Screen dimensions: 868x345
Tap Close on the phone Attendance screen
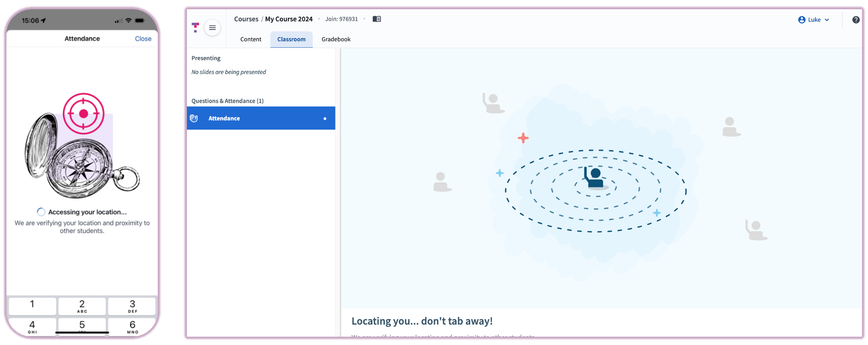pyautogui.click(x=143, y=39)
